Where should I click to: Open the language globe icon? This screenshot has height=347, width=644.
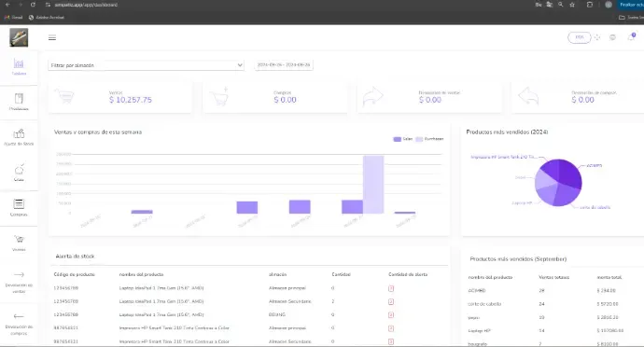tap(612, 37)
